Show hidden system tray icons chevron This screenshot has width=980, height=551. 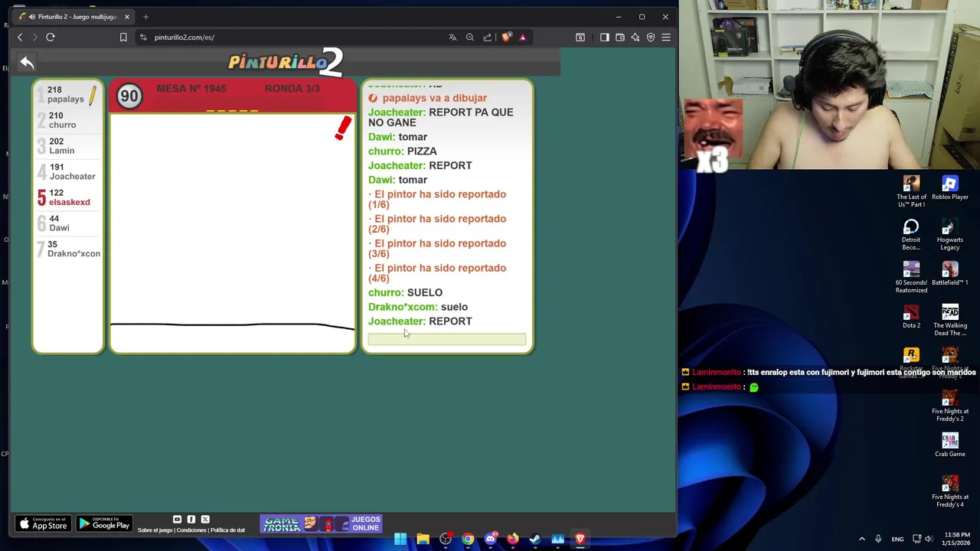861,539
